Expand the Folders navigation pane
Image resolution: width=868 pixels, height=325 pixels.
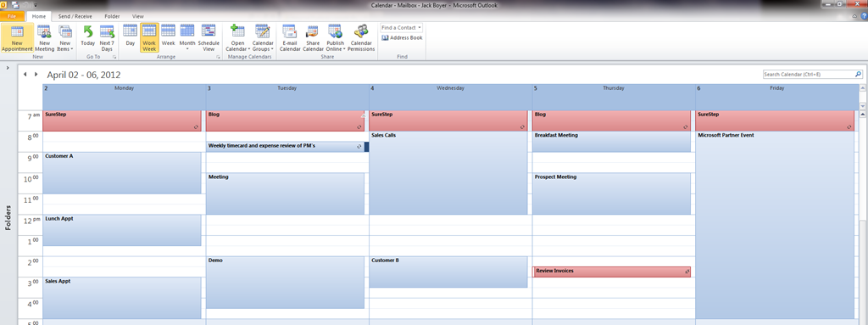[x=8, y=68]
